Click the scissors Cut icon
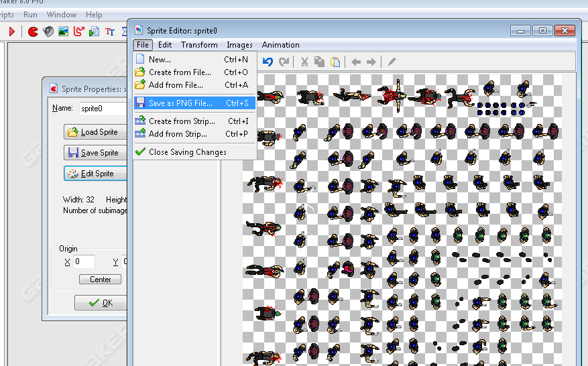This screenshot has width=588, height=366. click(304, 62)
